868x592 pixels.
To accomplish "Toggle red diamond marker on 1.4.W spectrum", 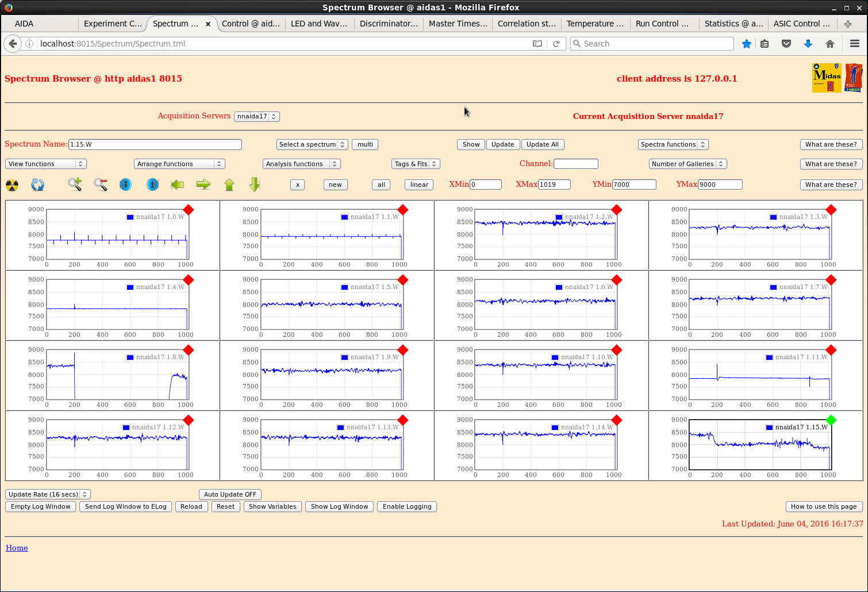I will pos(188,280).
